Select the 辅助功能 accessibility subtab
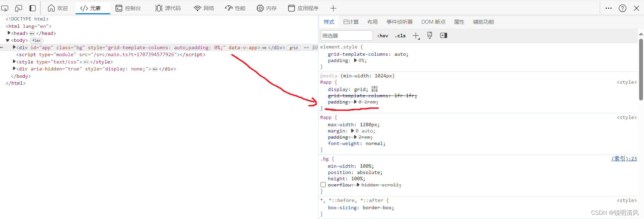644x219 pixels. pos(484,22)
